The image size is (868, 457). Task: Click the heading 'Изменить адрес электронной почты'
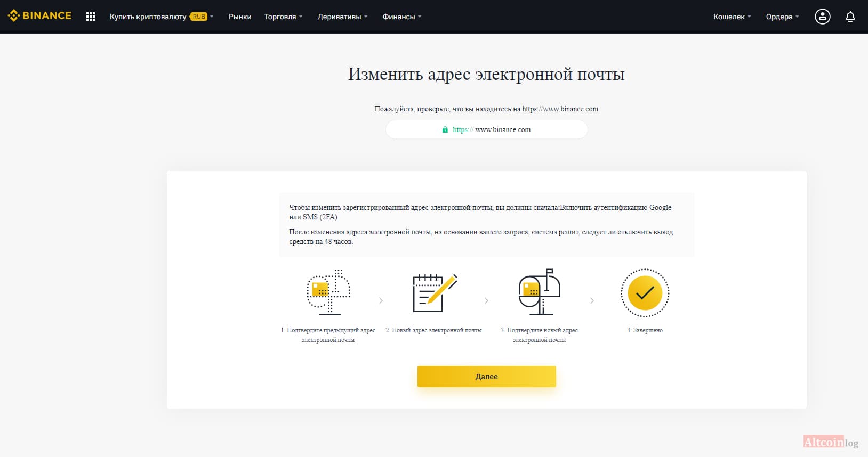coord(486,74)
